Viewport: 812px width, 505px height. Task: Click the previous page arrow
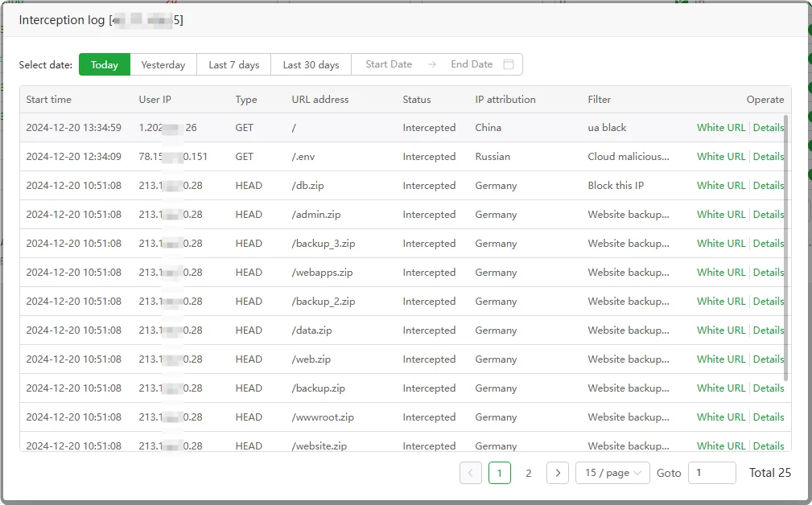point(471,473)
